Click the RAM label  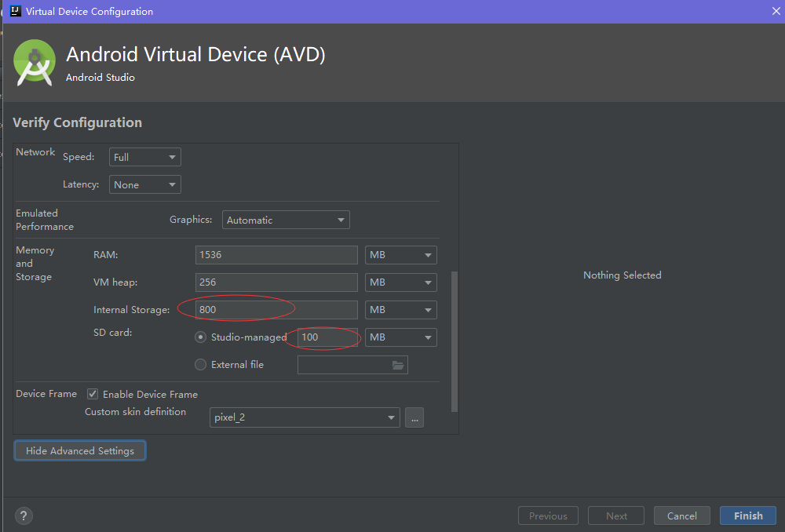106,255
